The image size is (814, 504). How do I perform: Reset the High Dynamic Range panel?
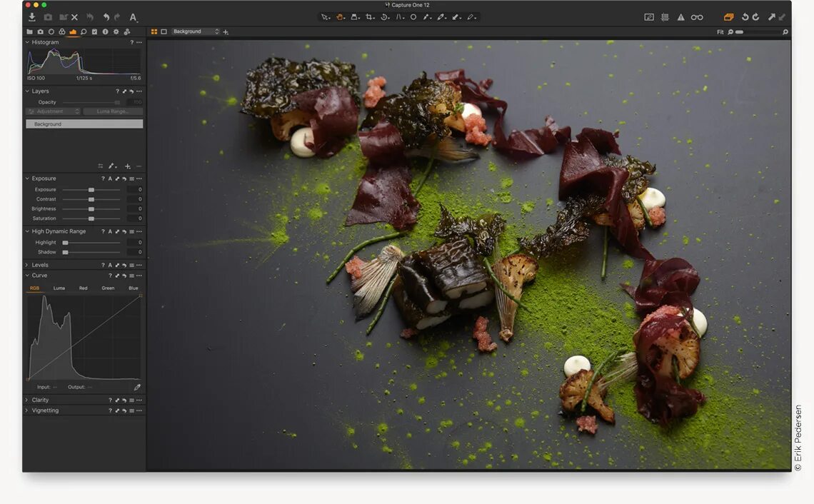click(x=124, y=231)
